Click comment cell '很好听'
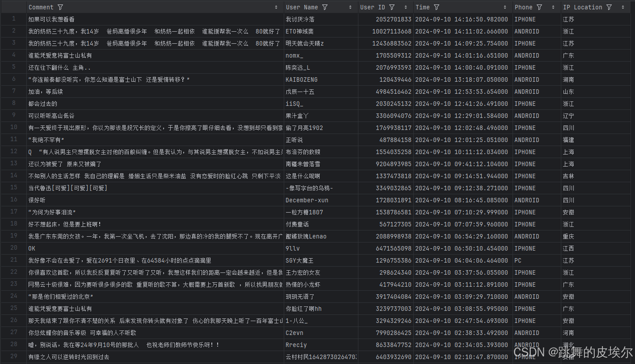Screen dimensions: 635x364 click(155, 200)
